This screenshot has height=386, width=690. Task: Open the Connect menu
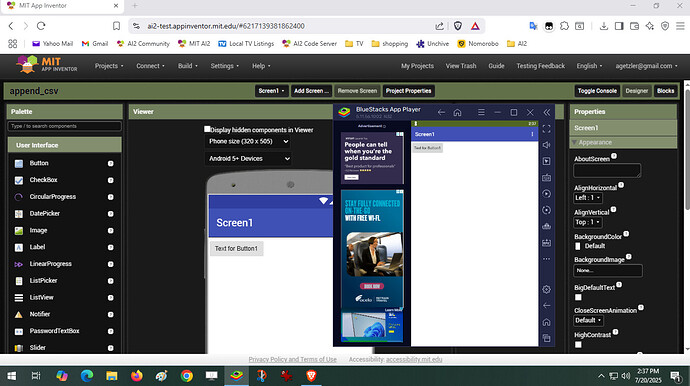click(150, 66)
